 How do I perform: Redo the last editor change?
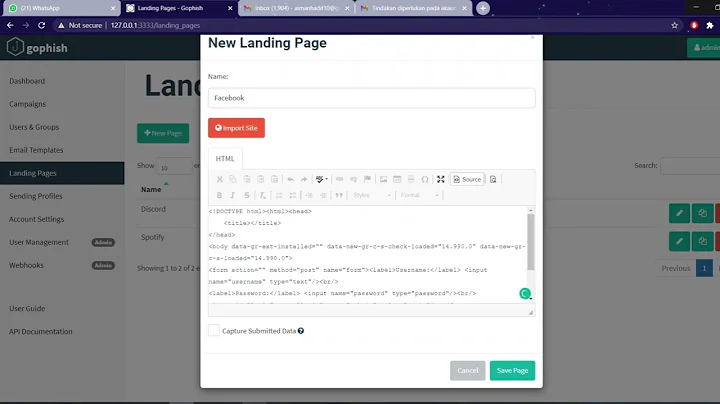pyautogui.click(x=304, y=180)
